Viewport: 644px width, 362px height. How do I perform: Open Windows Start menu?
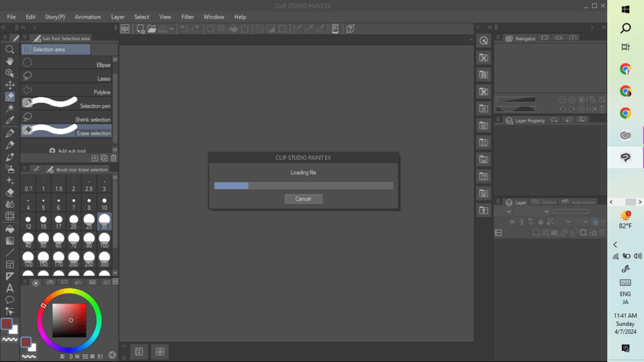[x=625, y=9]
